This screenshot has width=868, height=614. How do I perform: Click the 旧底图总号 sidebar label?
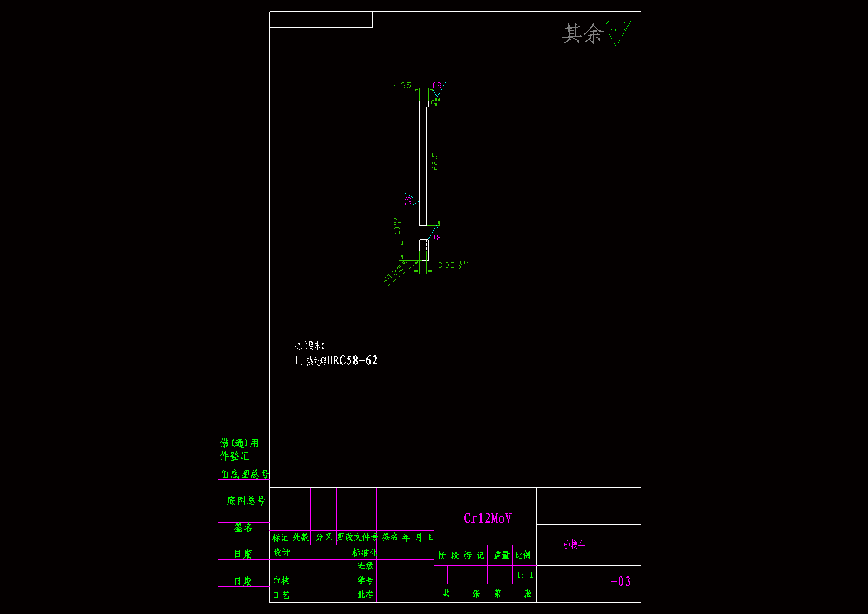245,474
